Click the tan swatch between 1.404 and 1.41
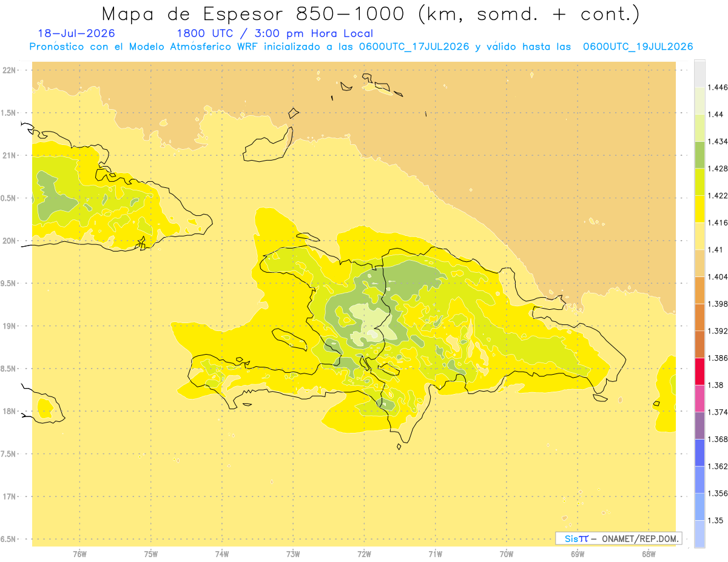The image size is (728, 562). click(699, 263)
